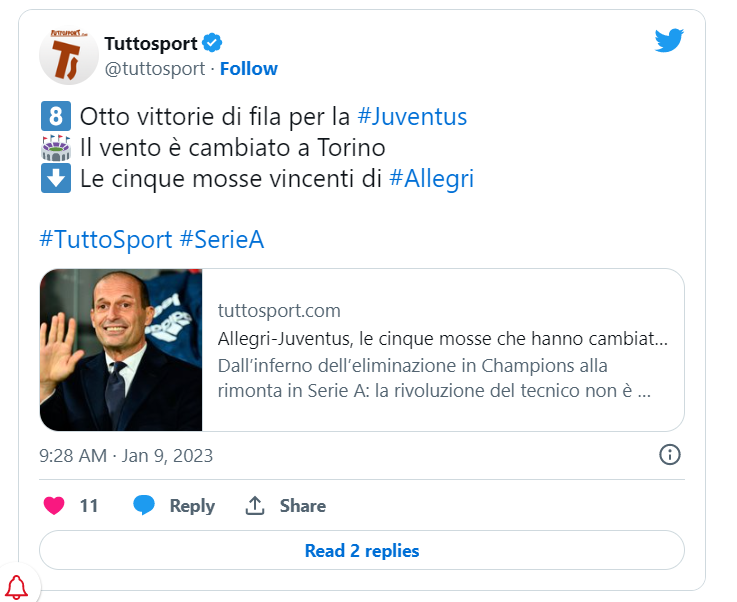The width and height of the screenshot is (737, 602).
Task: Open the #Allegri hashtag
Action: tap(431, 179)
